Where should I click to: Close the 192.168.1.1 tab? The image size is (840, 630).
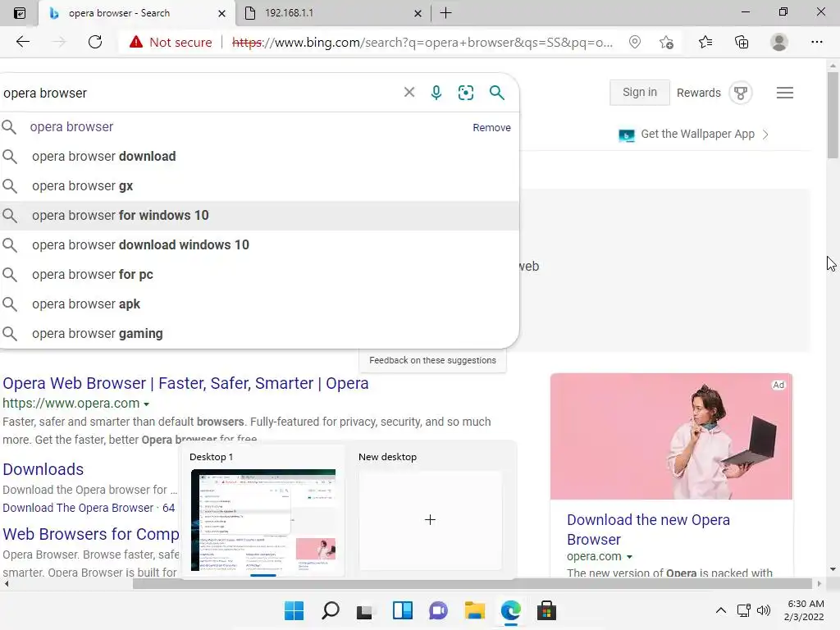418,13
